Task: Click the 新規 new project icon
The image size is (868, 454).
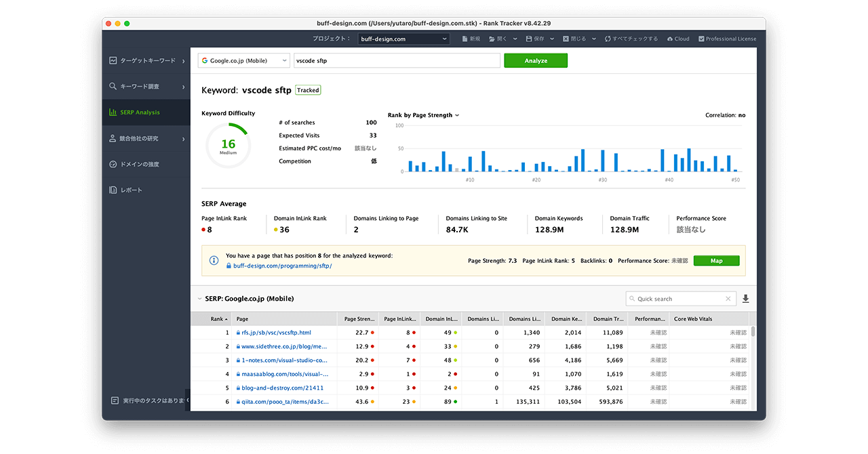Action: tap(465, 39)
